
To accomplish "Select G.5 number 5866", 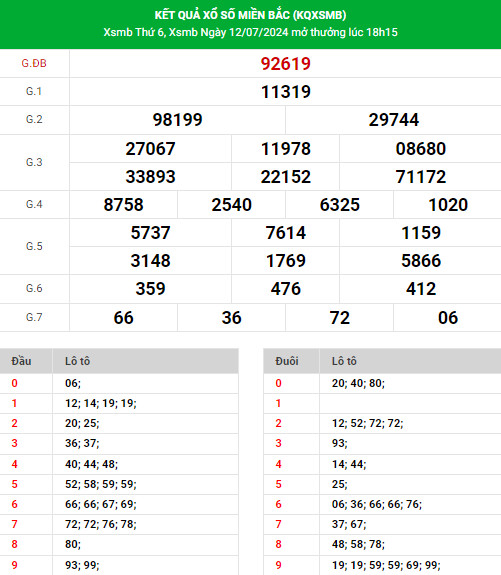I will [x=421, y=261].
